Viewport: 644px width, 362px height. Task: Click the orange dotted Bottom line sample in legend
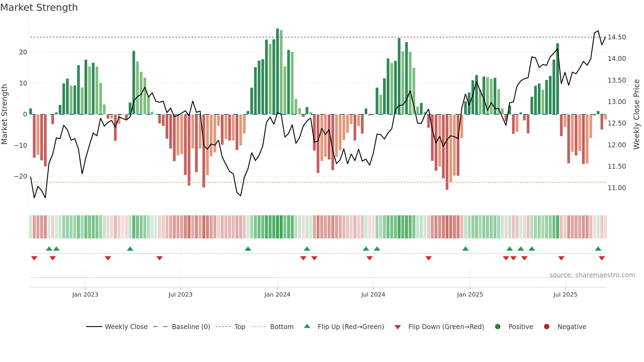point(258,327)
